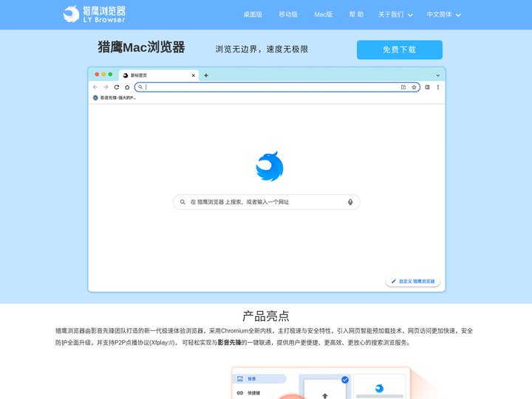Click the bookmark star icon
The height and width of the screenshot is (399, 532).
414,87
